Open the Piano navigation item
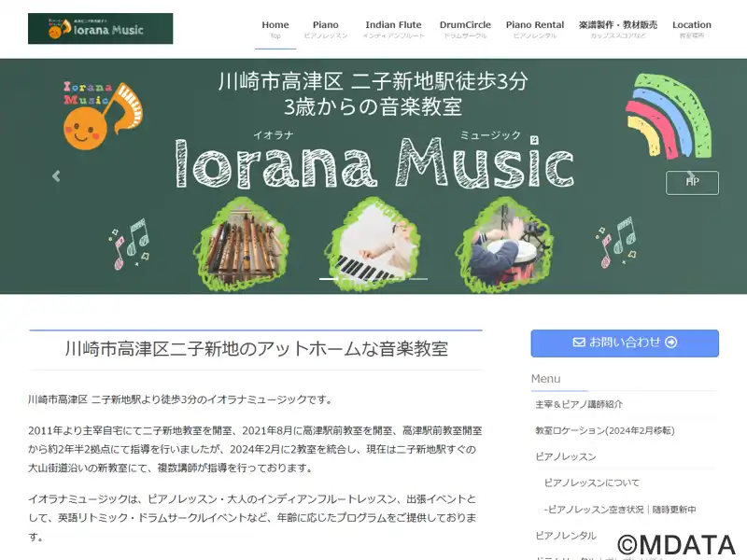The width and height of the screenshot is (747, 560). (x=326, y=29)
